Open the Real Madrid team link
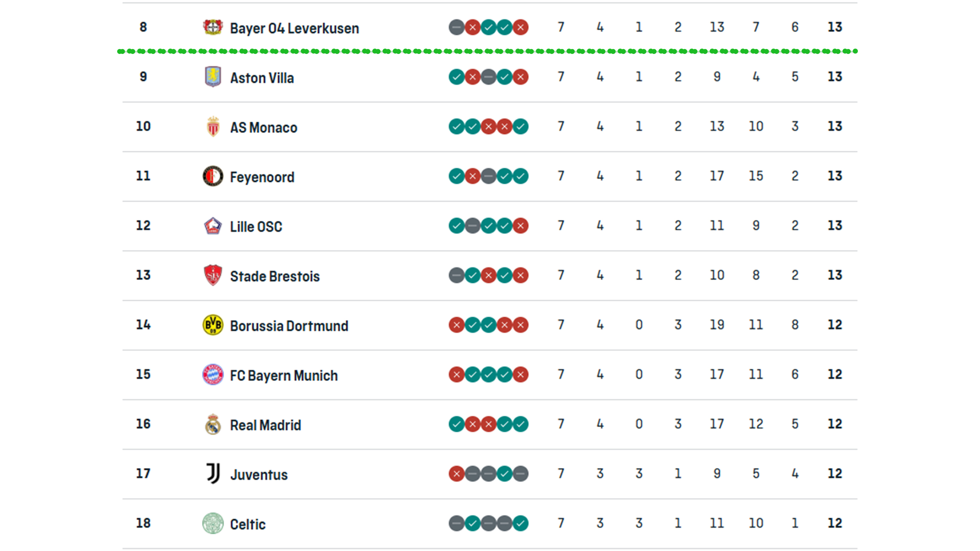 (265, 425)
